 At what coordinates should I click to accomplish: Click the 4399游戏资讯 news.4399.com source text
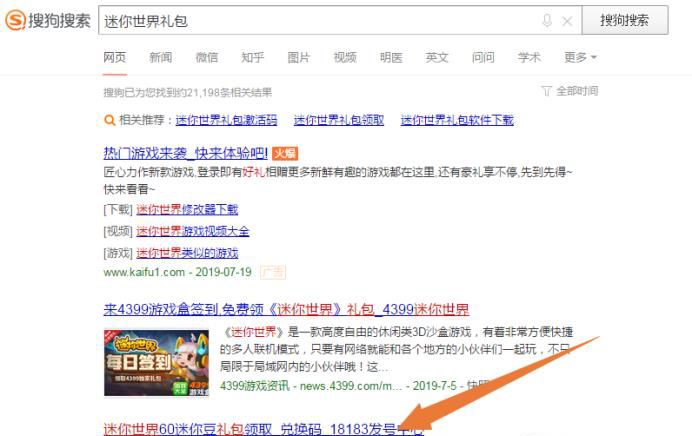(311, 386)
